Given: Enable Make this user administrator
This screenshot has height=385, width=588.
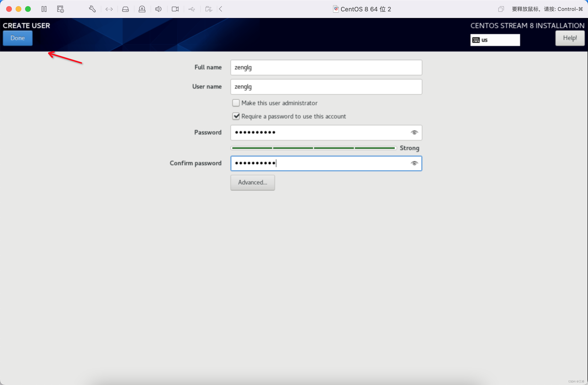Looking at the screenshot, I should coord(236,103).
